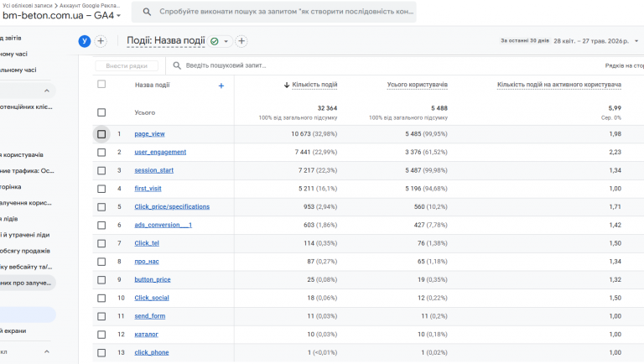
Task: Toggle the Усього row checkbox
Action: click(101, 112)
